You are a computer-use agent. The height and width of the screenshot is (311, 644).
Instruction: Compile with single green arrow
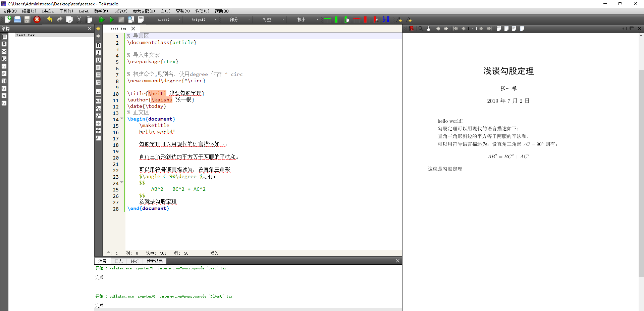point(112,19)
